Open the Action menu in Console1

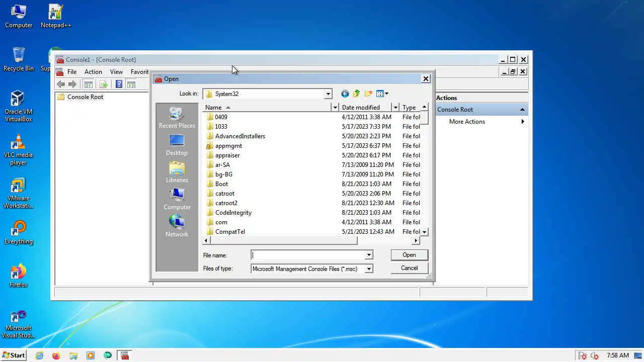tap(93, 72)
